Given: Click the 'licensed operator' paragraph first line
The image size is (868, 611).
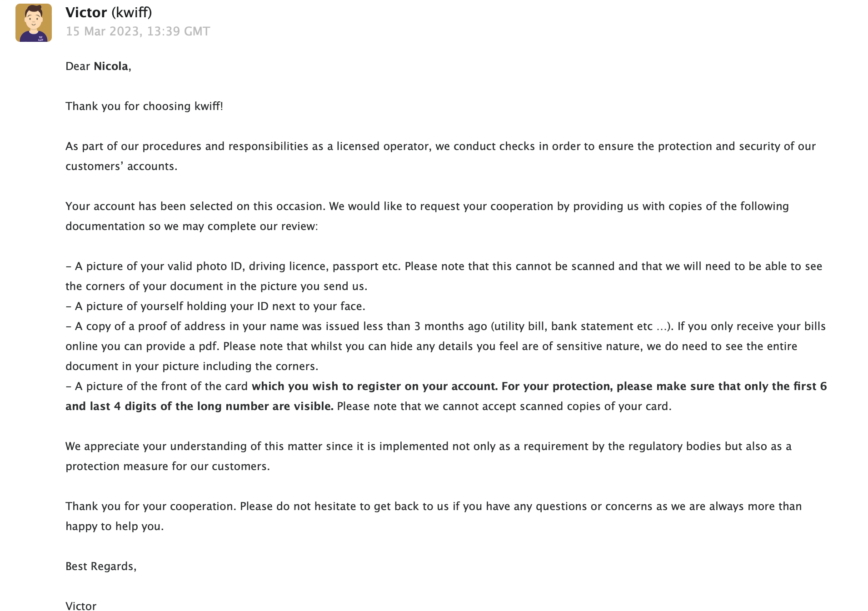Looking at the screenshot, I should [440, 146].
